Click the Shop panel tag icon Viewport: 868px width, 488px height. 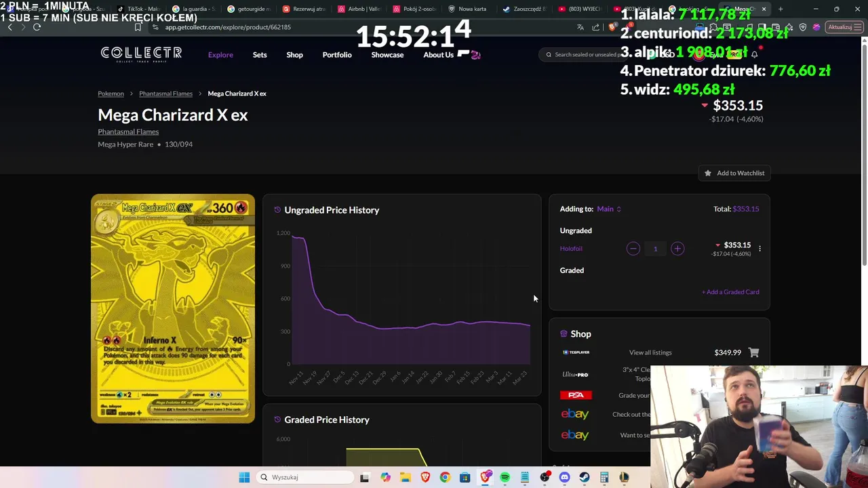564,333
